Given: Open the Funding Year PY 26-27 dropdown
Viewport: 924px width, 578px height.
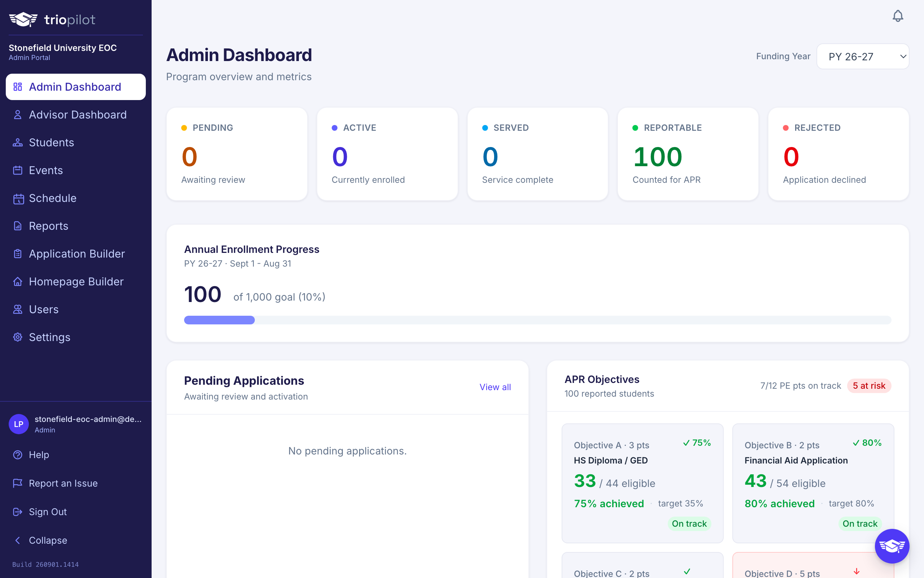Looking at the screenshot, I should click(863, 57).
